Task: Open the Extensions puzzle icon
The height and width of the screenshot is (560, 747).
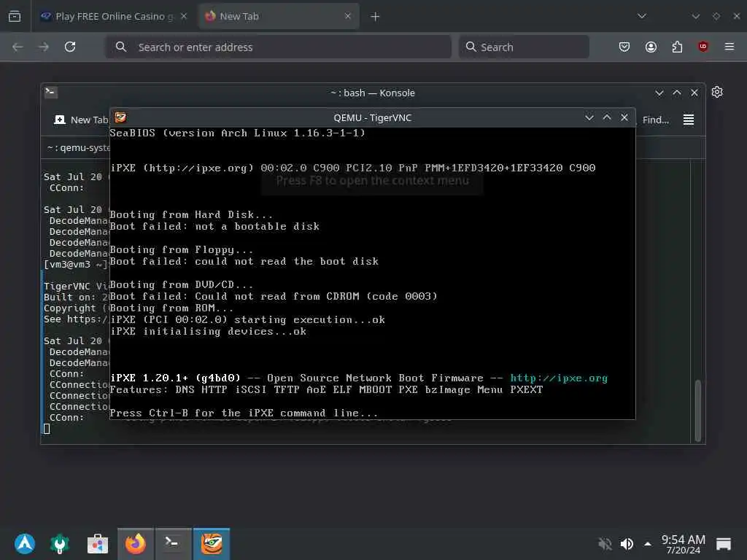Action: point(677,47)
